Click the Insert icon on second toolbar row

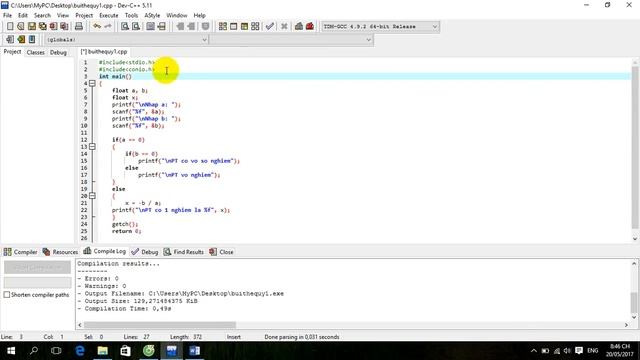pos(10,40)
